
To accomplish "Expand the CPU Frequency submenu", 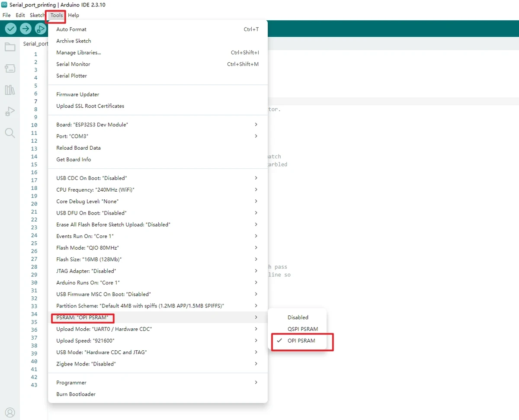I will click(158, 190).
